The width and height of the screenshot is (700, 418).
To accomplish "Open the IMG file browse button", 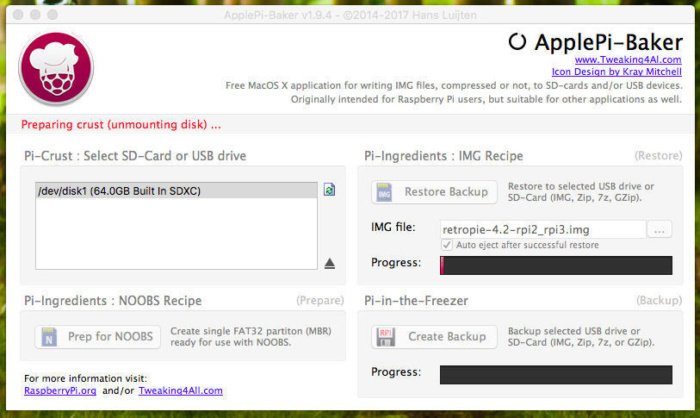I will click(659, 230).
